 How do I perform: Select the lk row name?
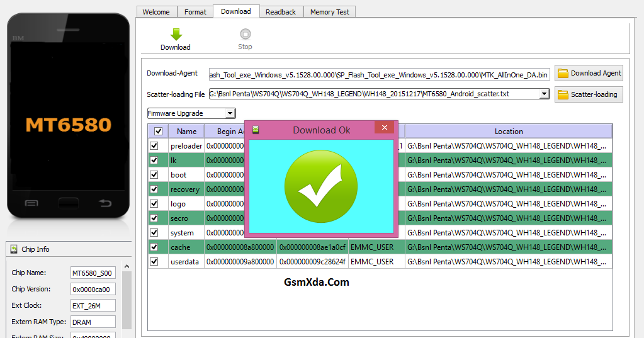[173, 160]
